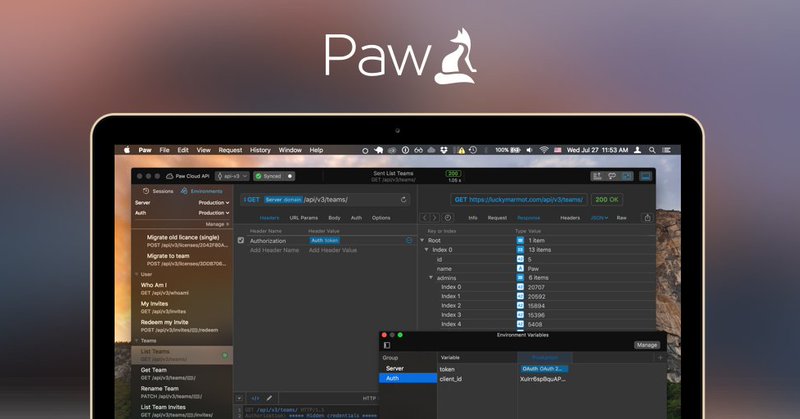
Task: Click the code brackets icon in bottom bar
Action: click(x=255, y=398)
